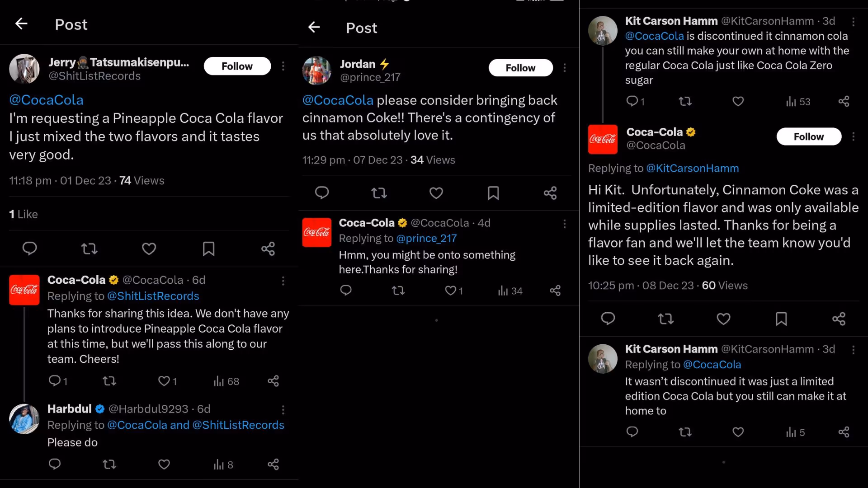The height and width of the screenshot is (488, 868).
Task: Go back from Jerry's post
Action: 21,24
